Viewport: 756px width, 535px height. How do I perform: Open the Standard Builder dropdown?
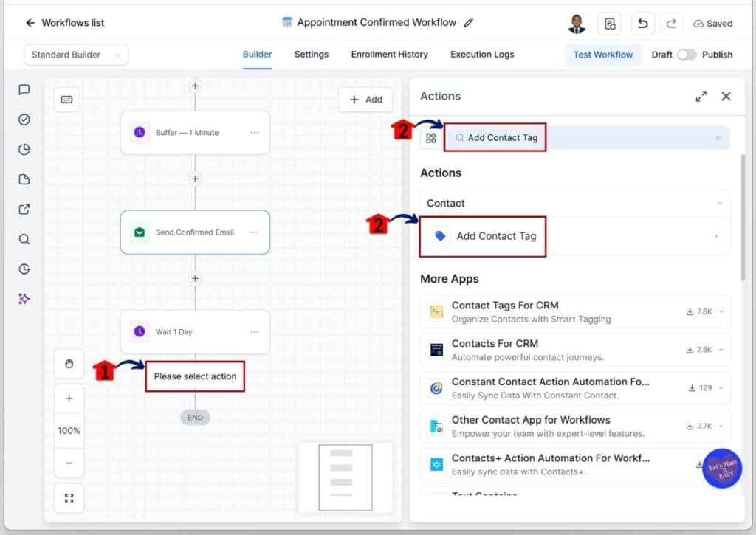pos(76,55)
